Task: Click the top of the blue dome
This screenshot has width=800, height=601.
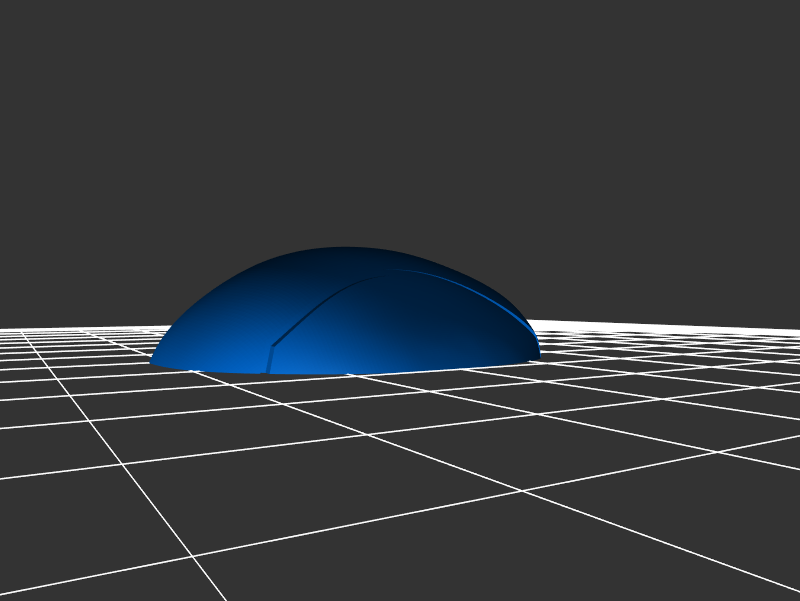Action: pos(345,250)
